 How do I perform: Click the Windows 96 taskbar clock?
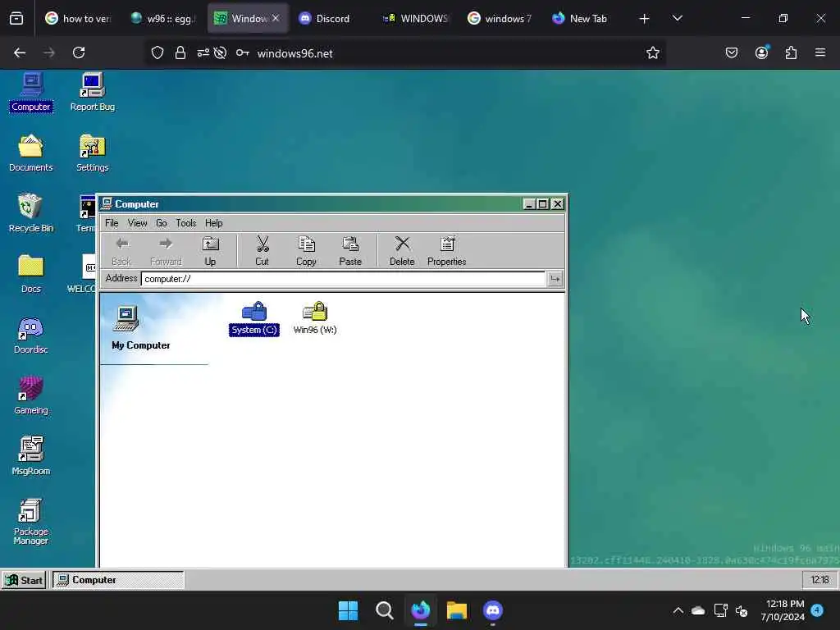pos(819,580)
